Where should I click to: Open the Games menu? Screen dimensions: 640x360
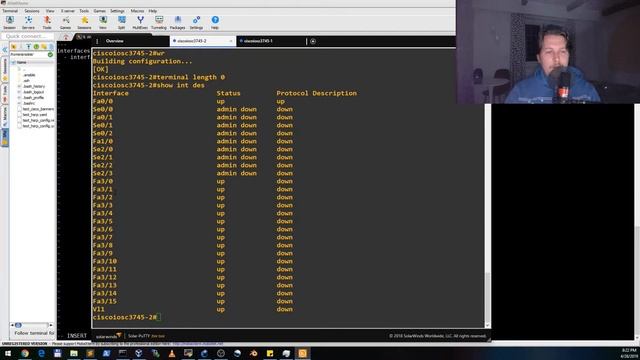point(100,11)
